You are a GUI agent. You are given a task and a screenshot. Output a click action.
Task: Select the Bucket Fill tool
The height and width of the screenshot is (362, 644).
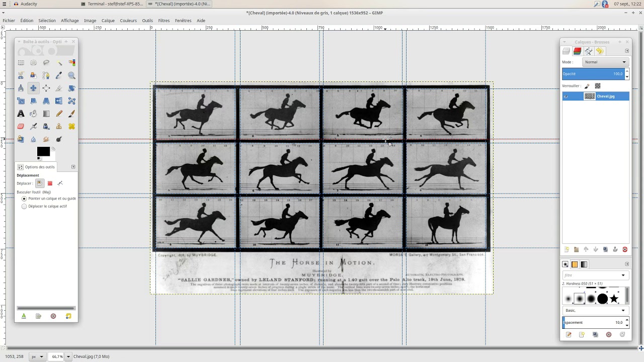pyautogui.click(x=33, y=114)
